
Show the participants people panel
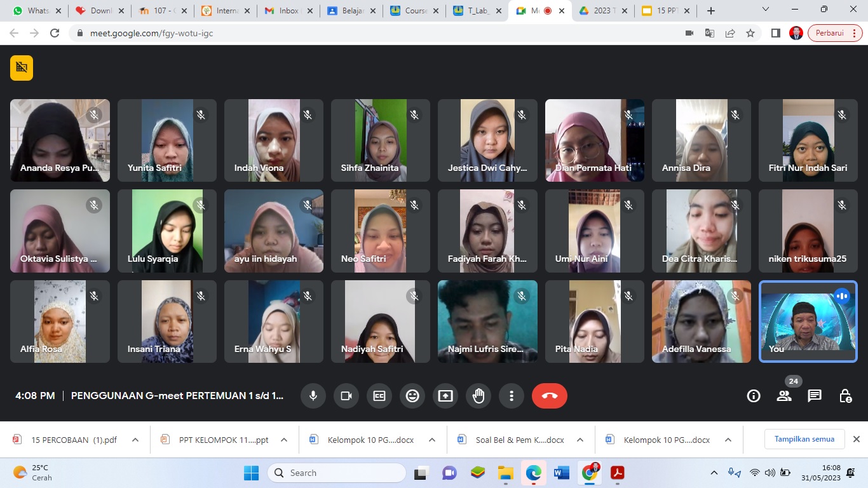784,396
